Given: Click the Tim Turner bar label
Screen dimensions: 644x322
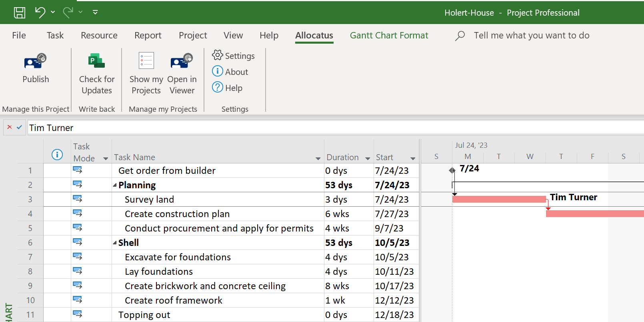Looking at the screenshot, I should (573, 197).
